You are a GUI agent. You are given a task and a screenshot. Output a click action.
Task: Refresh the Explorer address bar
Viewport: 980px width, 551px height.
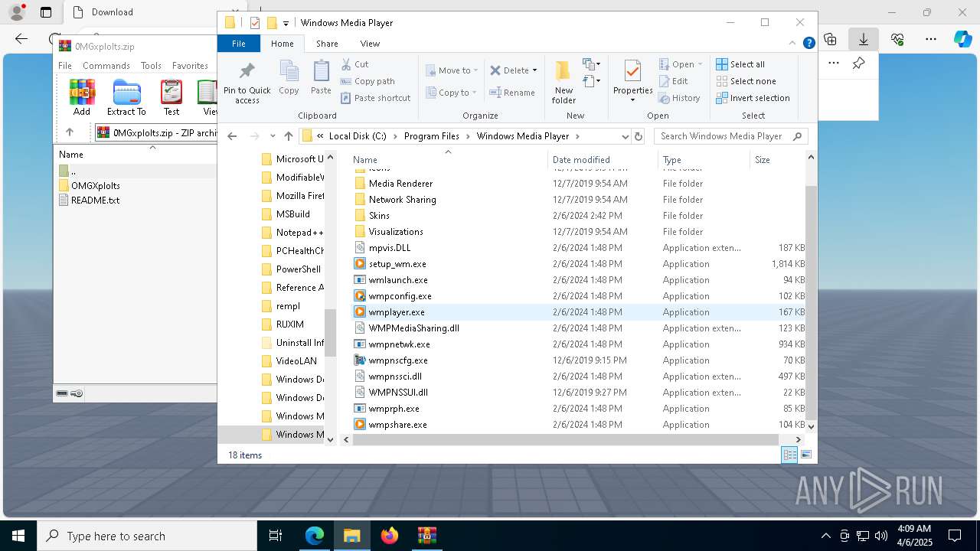(639, 136)
